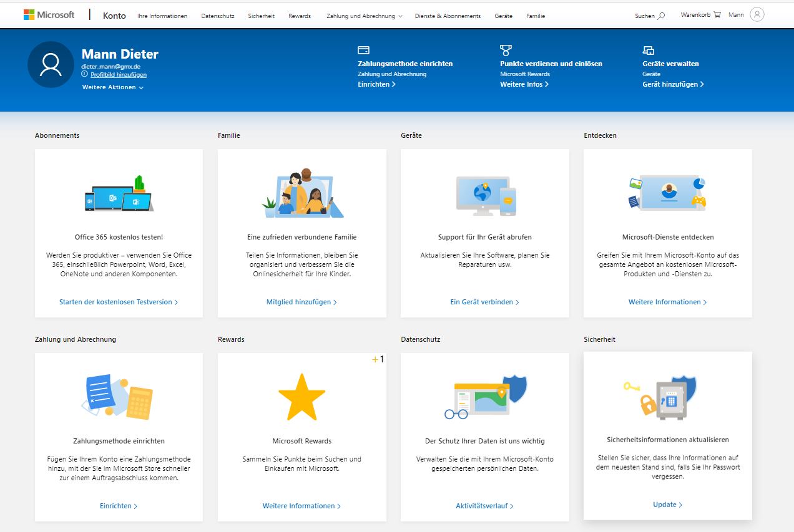794x532 pixels.
Task: Click the rewards medal icon in banner
Action: (506, 50)
